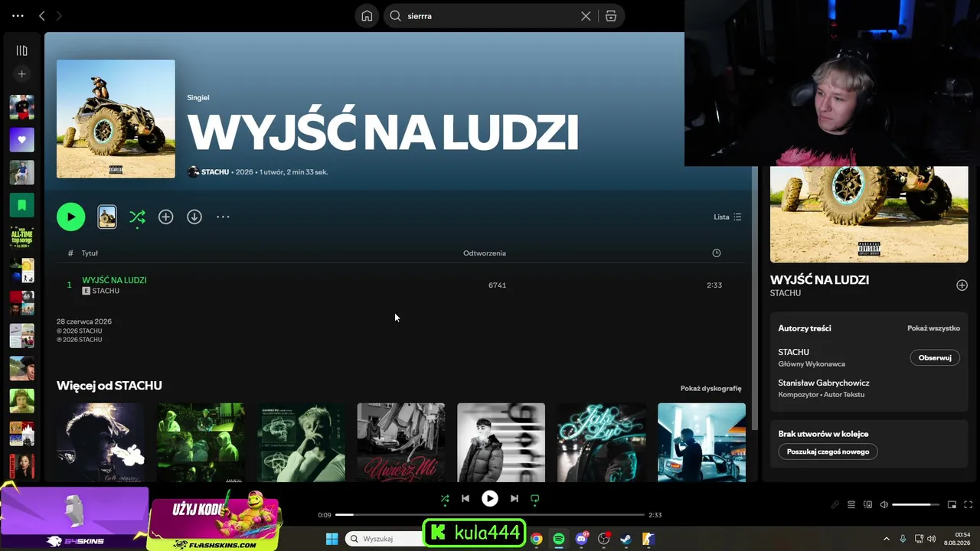980x551 pixels.
Task: Mute with the speaker volume icon
Action: coord(884,505)
